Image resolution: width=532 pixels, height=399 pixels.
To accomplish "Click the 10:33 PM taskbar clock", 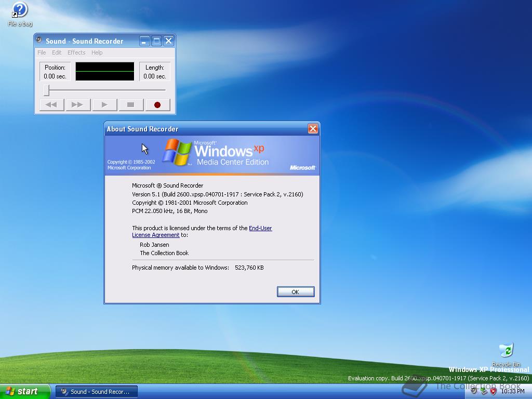I will click(x=513, y=392).
